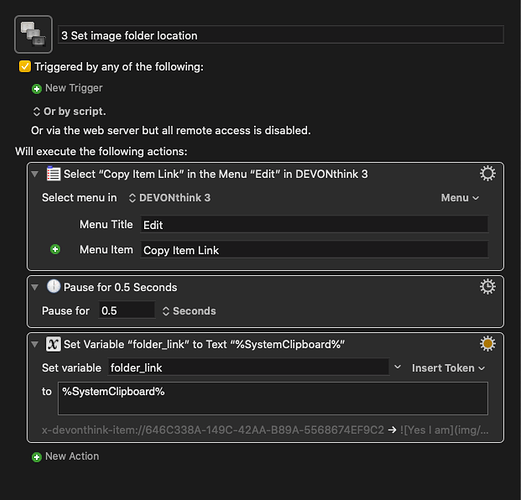Click Will execute the following actions text

pos(101,151)
